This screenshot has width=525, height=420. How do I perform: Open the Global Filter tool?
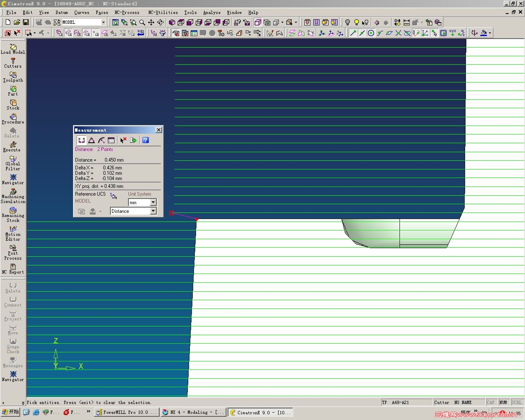[x=13, y=163]
